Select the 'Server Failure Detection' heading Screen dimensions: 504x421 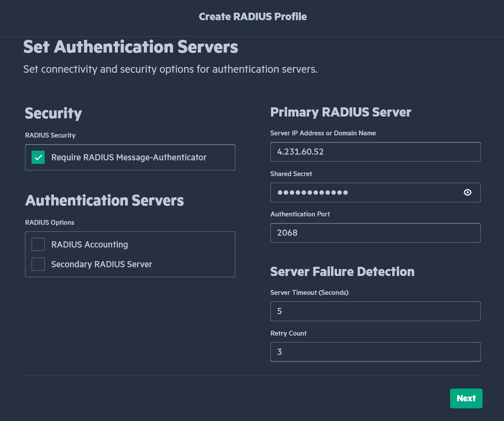[342, 272]
